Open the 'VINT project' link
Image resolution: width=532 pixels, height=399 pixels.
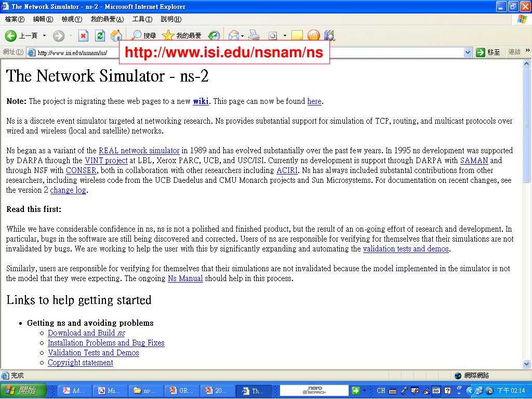106,160
